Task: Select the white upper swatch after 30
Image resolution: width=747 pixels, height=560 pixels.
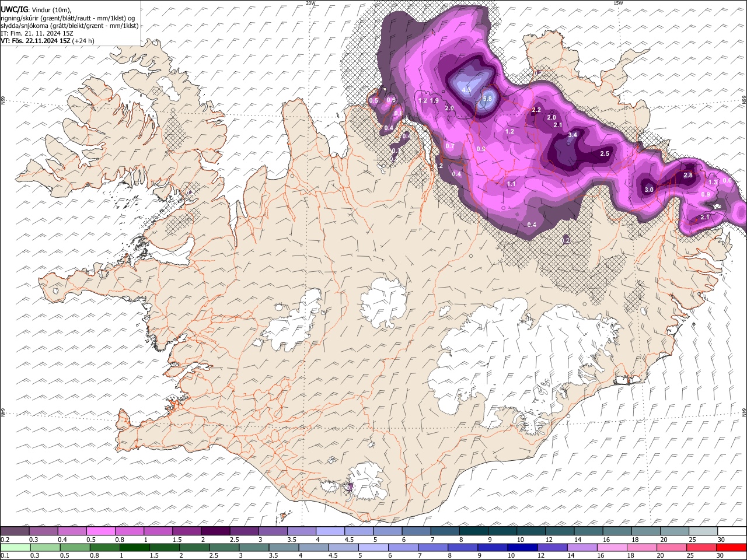Action: tap(732, 531)
